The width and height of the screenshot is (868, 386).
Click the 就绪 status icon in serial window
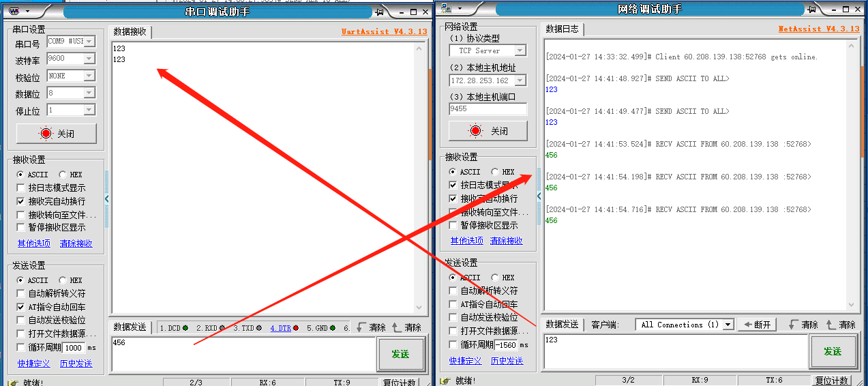13,383
